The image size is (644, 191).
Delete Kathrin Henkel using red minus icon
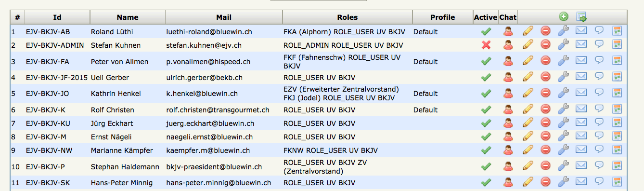pyautogui.click(x=545, y=93)
